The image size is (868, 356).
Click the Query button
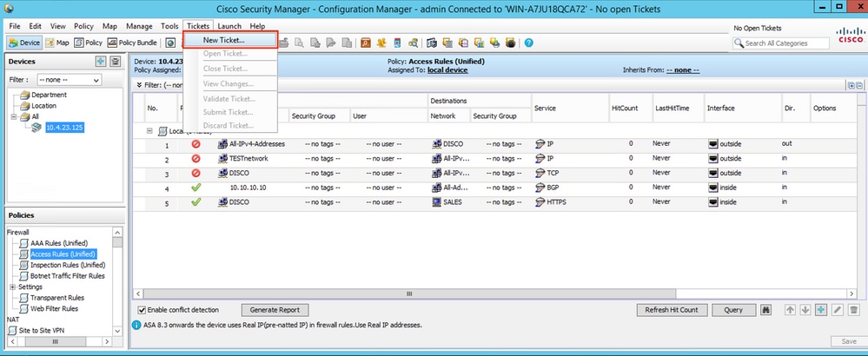pos(733,310)
